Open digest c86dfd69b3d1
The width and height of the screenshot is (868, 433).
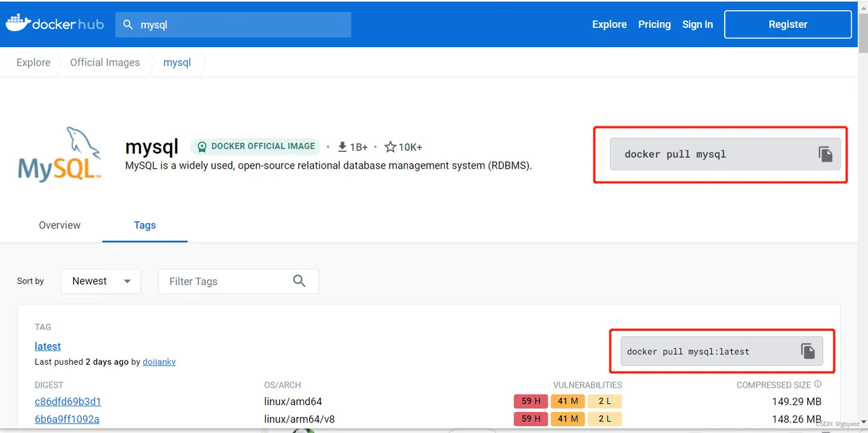pos(68,401)
